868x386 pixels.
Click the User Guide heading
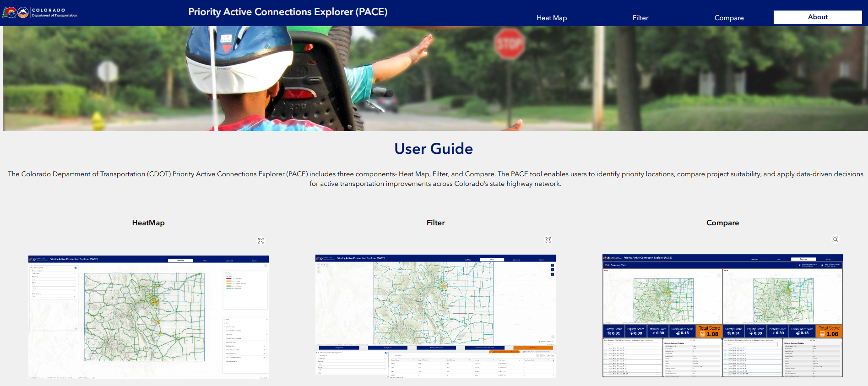coord(434,149)
